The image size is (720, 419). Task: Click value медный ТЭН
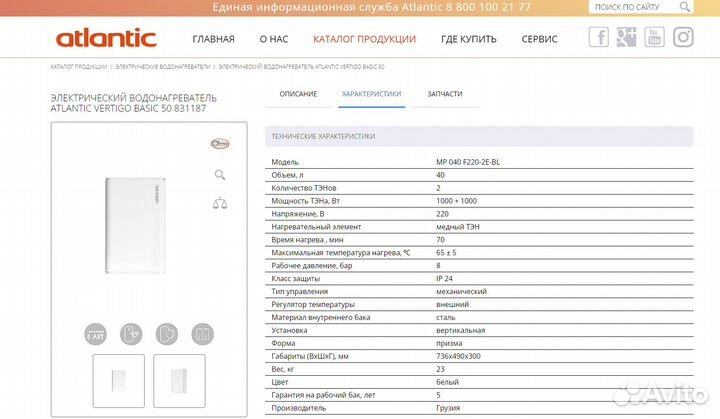(x=457, y=226)
